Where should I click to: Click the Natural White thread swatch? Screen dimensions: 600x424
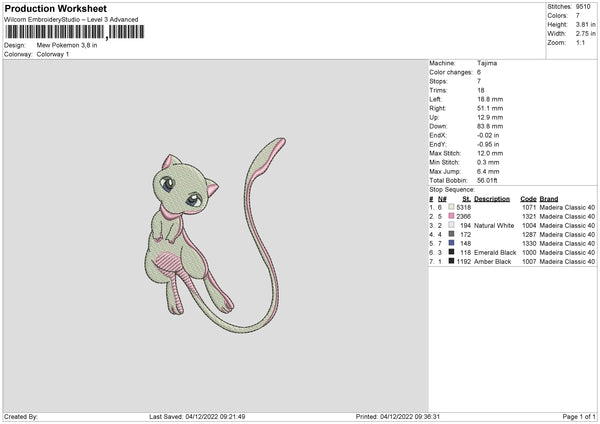click(x=452, y=225)
